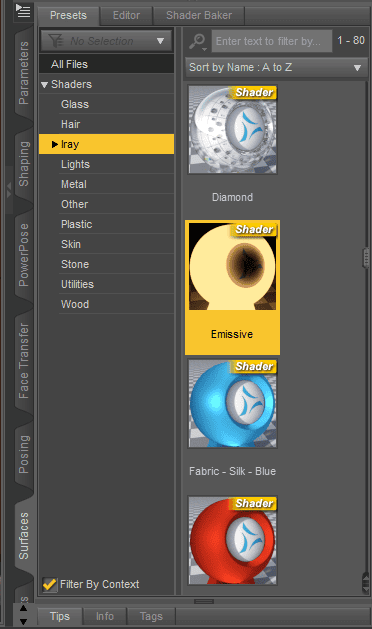
Task: Select the Fabric - Silk - Blue shader
Action: point(232,404)
